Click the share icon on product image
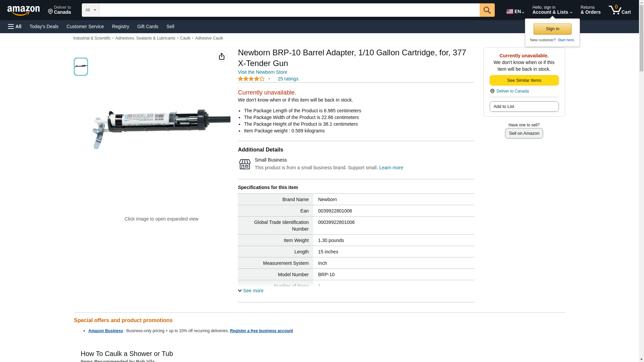This screenshot has width=644, height=362. point(221,56)
